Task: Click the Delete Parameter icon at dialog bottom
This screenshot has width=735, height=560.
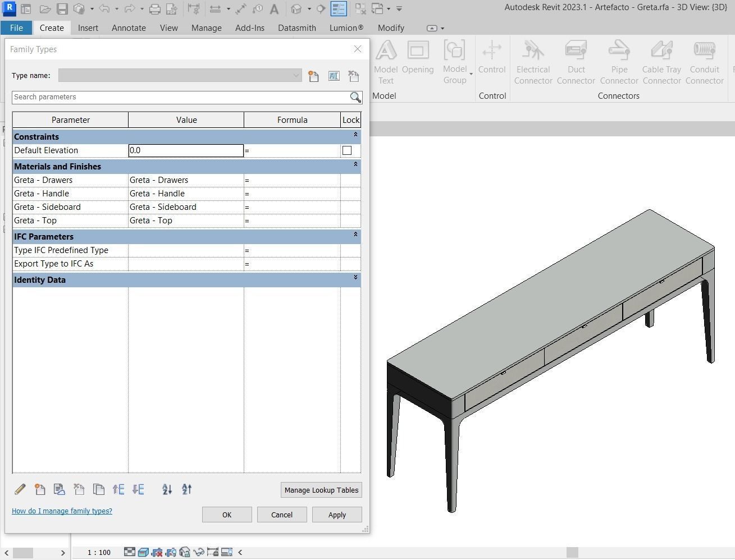Action: (79, 489)
